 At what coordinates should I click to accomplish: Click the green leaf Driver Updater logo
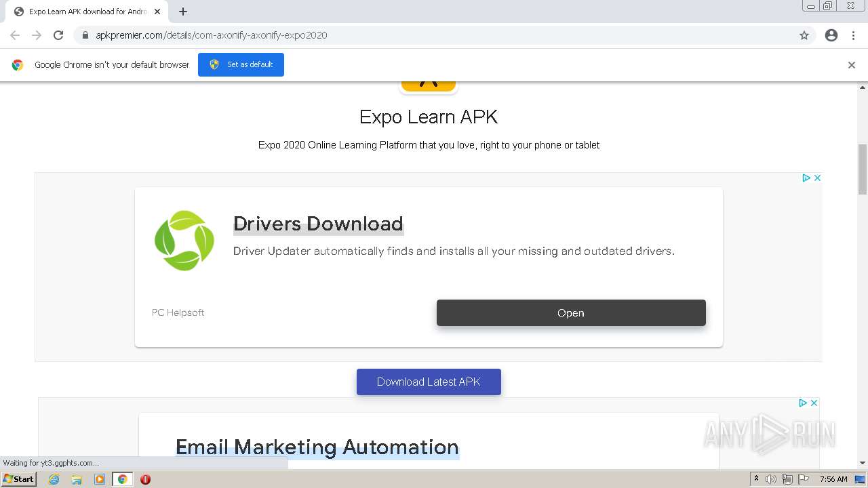[184, 241]
